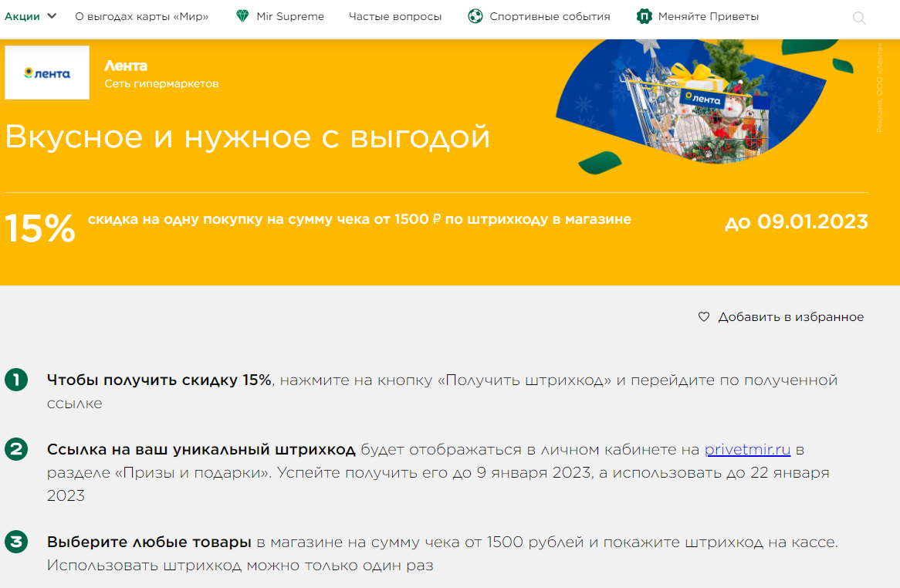
Task: Click the 15% discount figure
Action: [40, 228]
